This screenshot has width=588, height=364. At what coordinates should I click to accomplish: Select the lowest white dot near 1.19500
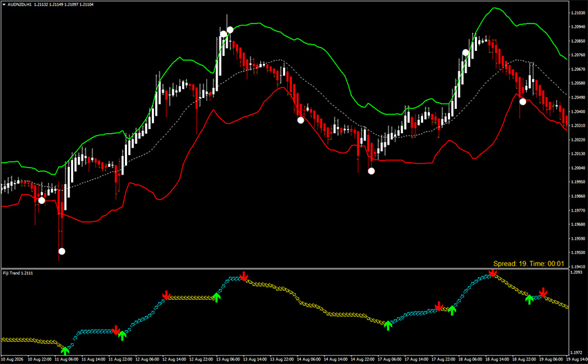tap(62, 251)
